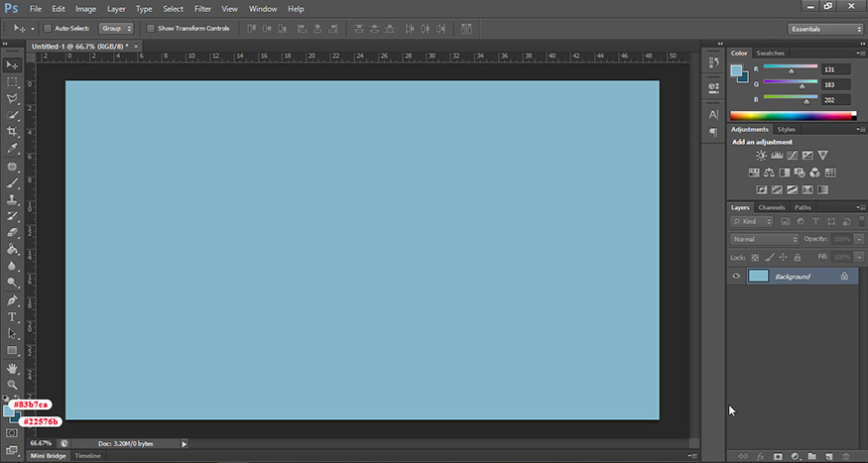Select the Pen tool
Image resolution: width=868 pixels, height=463 pixels.
[12, 300]
